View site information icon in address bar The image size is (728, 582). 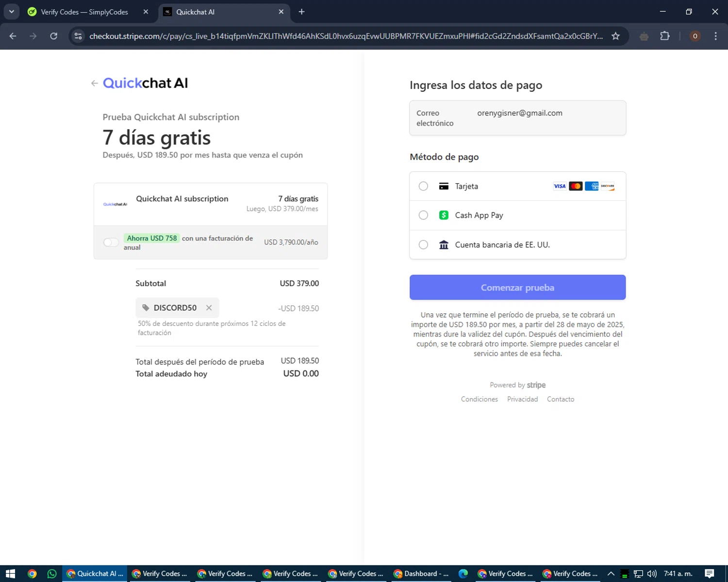pos(79,36)
